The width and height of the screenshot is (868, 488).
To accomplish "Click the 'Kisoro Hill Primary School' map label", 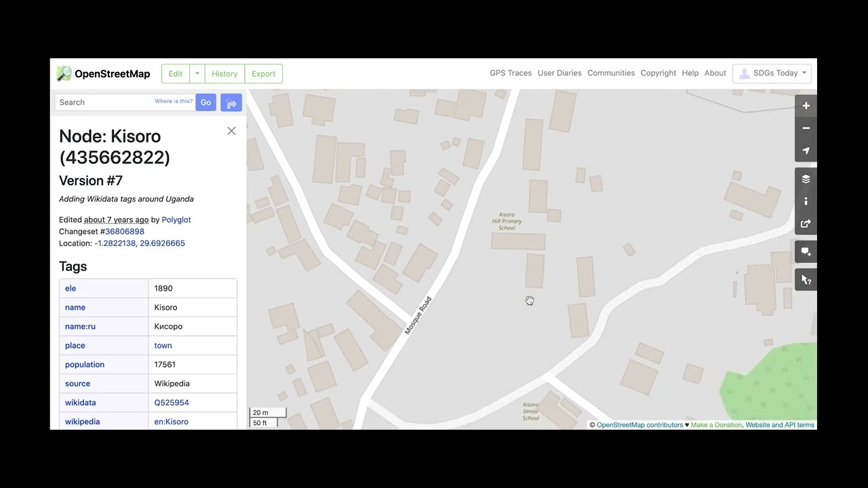I will click(507, 222).
